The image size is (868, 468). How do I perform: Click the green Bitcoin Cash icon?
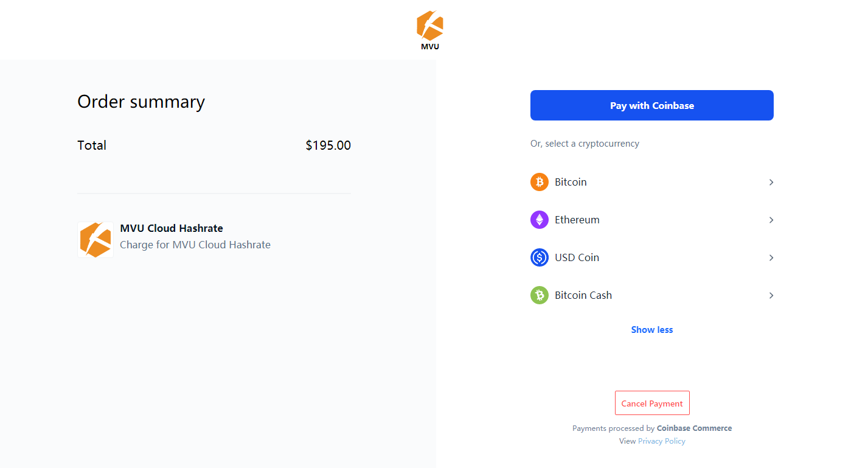point(540,295)
